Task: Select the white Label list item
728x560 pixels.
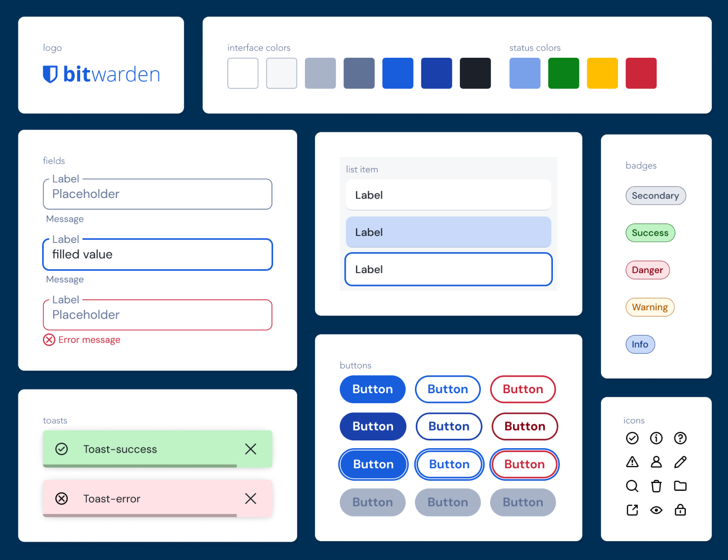Action: pyautogui.click(x=448, y=195)
